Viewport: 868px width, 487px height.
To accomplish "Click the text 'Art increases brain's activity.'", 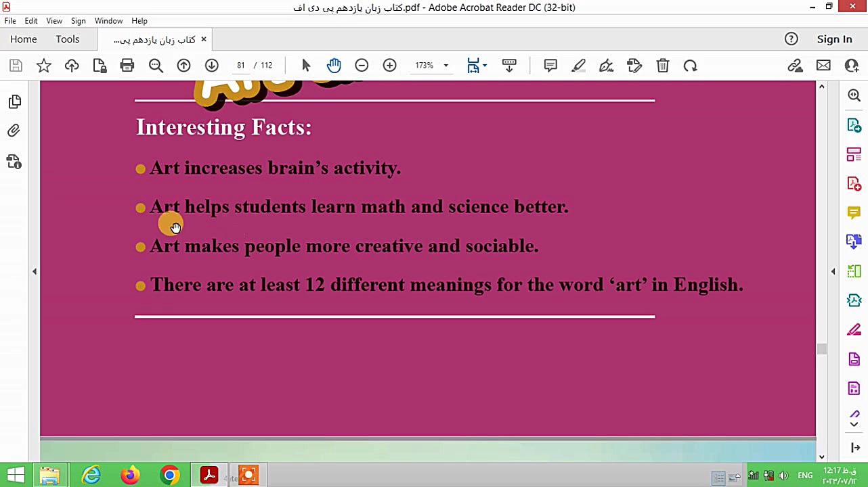I will click(275, 168).
